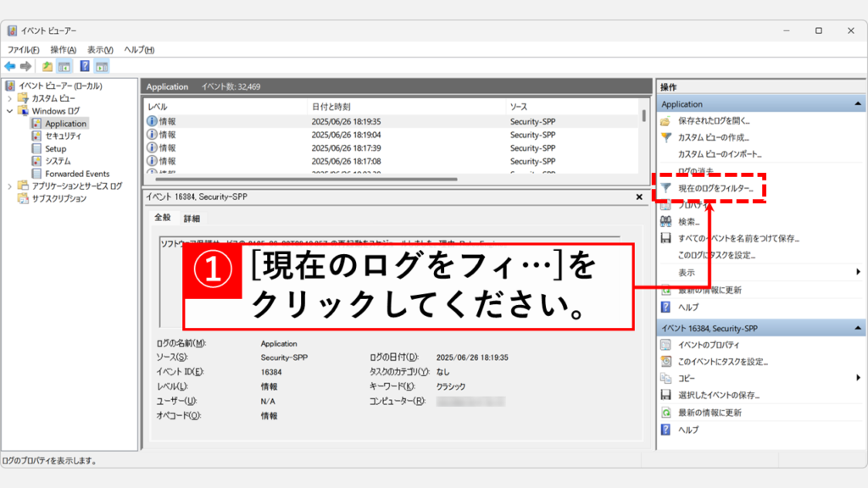Click the disk icon for 選択したイベントの保存

point(666,395)
